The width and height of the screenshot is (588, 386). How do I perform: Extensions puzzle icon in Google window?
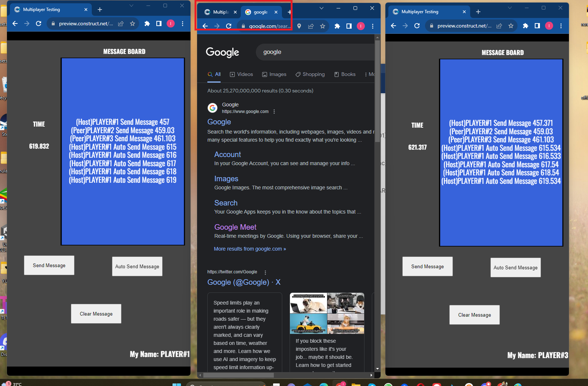point(337,26)
